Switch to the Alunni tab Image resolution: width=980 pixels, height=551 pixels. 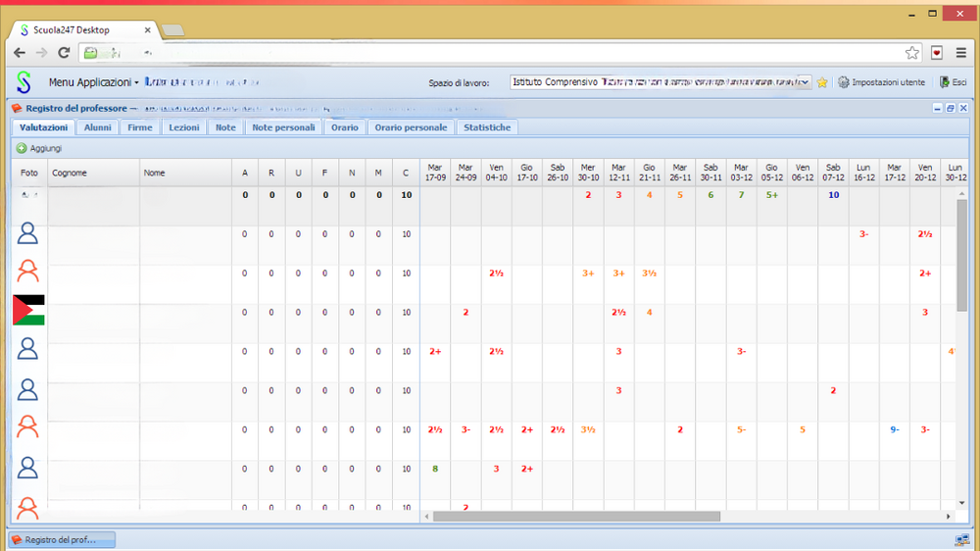coord(97,127)
